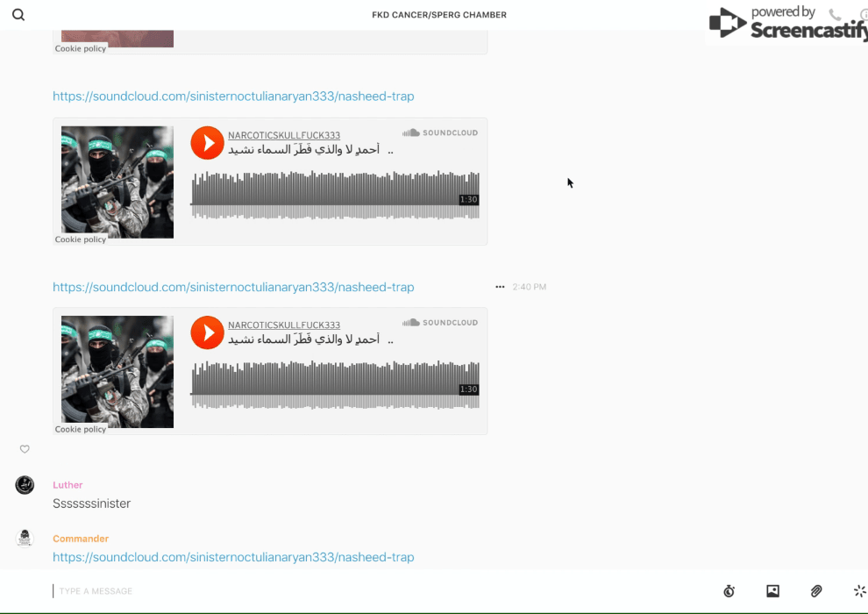
Task: Start a voice call with phone icon
Action: (835, 15)
